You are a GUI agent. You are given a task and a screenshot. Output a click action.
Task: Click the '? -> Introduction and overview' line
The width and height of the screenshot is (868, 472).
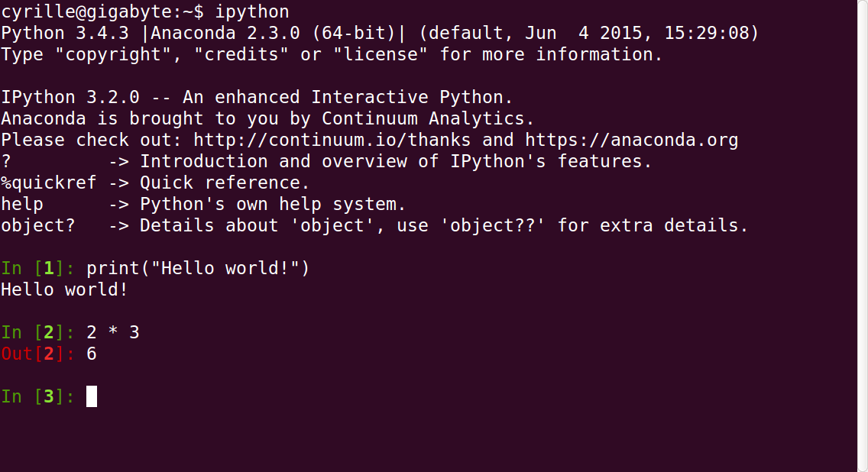click(326, 162)
